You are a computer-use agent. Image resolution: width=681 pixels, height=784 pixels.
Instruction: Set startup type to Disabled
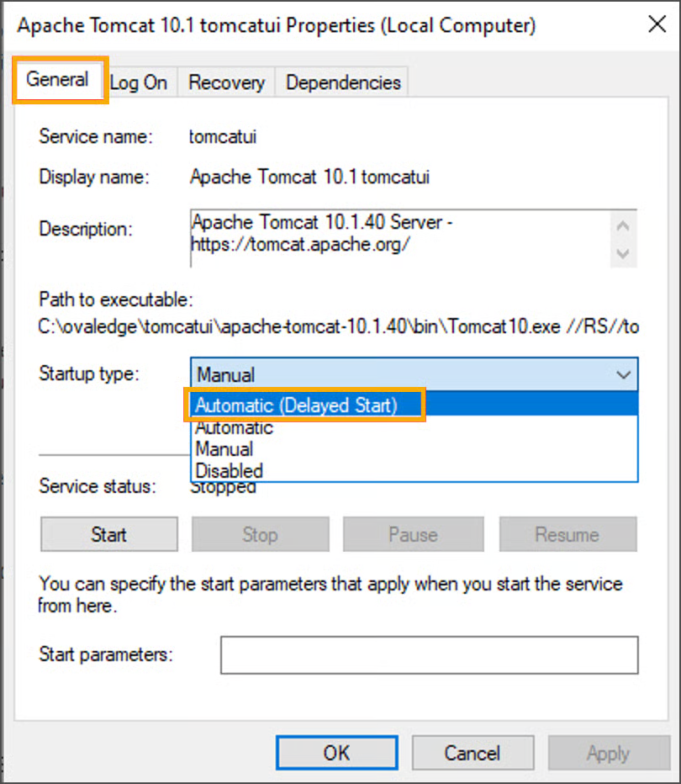[x=230, y=470]
